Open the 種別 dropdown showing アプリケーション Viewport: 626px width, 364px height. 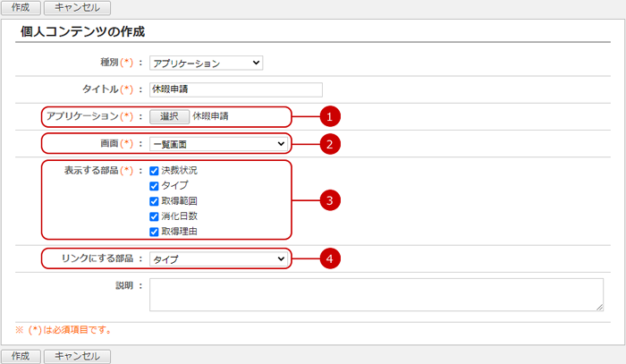click(206, 63)
